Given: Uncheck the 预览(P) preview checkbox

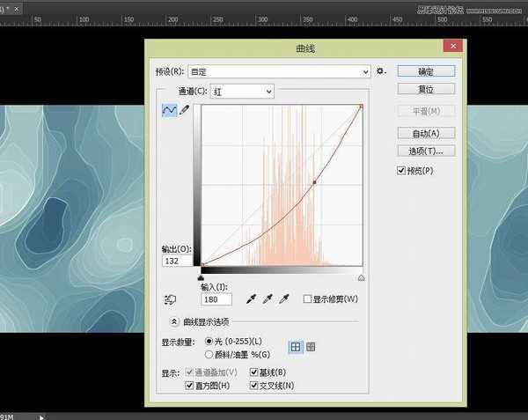Looking at the screenshot, I should pyautogui.click(x=402, y=170).
